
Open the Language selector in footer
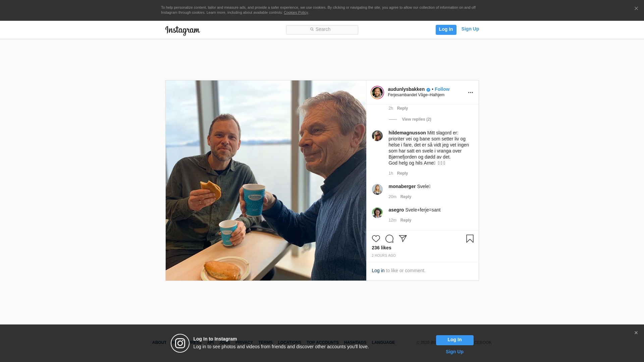pyautogui.click(x=383, y=343)
